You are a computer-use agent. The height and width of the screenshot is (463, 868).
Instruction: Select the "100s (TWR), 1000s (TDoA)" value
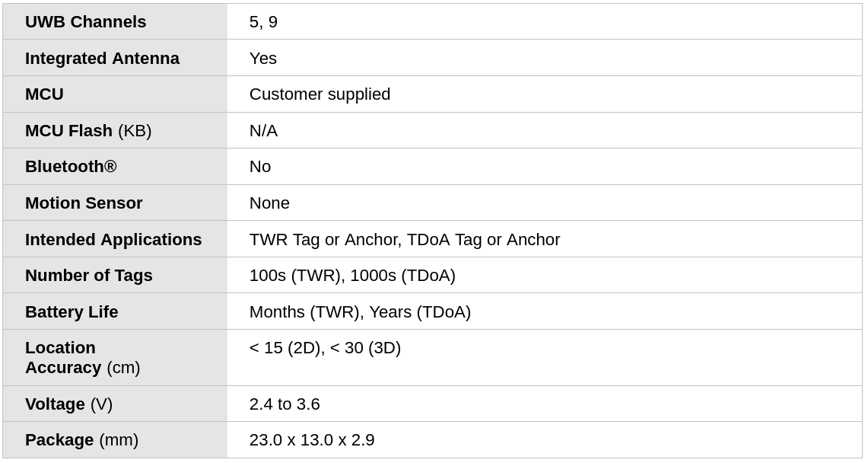point(352,276)
